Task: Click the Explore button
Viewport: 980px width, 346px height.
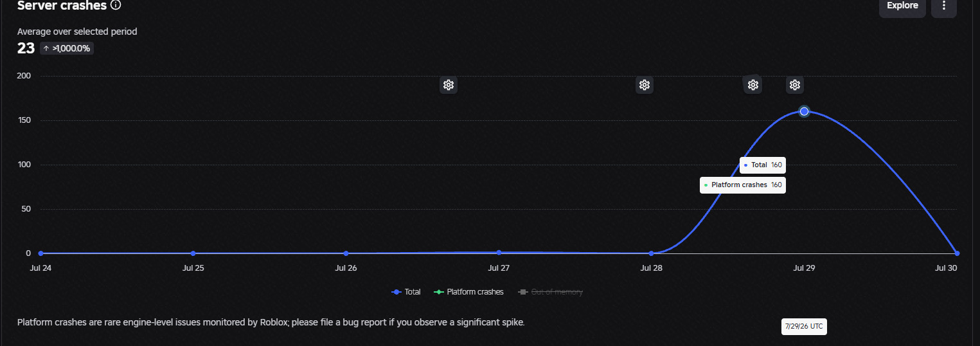Action: pos(902,6)
